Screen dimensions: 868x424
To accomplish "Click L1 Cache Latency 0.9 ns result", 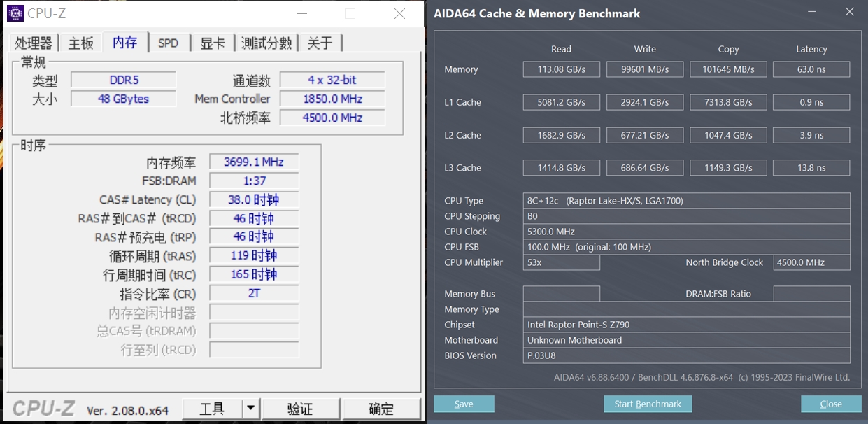I will (811, 102).
